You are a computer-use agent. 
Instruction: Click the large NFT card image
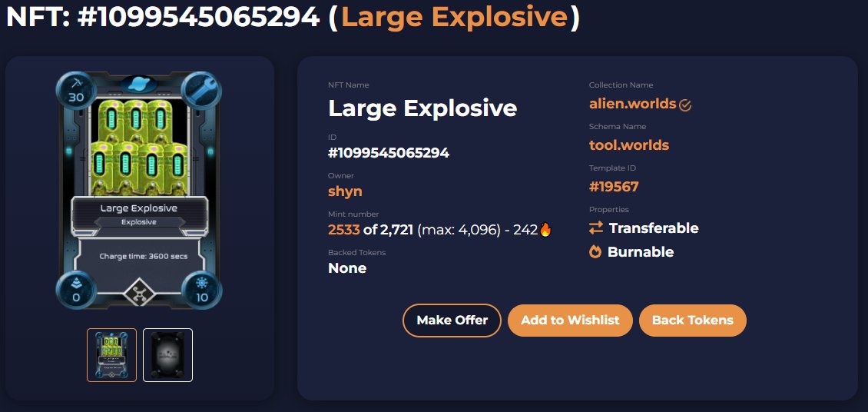click(139, 189)
